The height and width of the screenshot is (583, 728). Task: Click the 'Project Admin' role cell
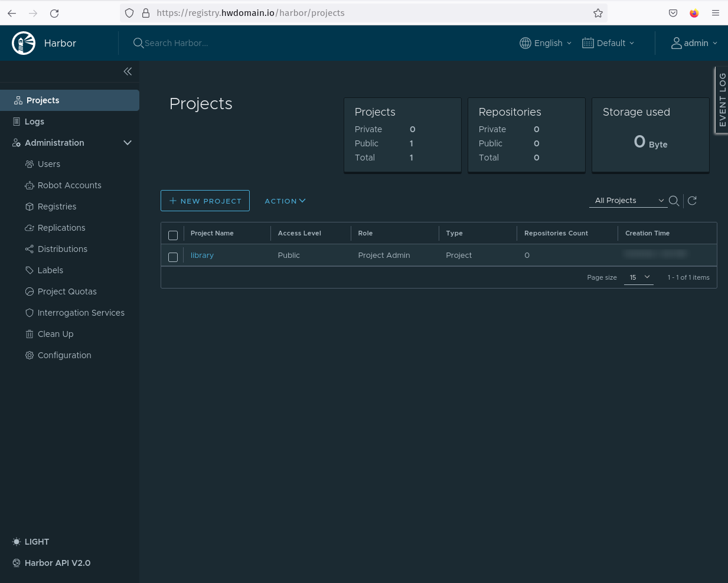click(x=384, y=256)
